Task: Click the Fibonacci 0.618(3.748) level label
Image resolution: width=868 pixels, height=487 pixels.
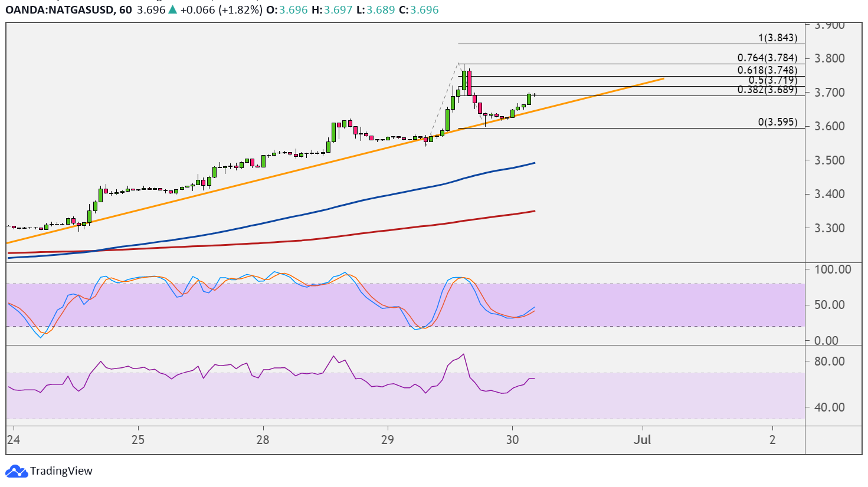Action: (768, 70)
